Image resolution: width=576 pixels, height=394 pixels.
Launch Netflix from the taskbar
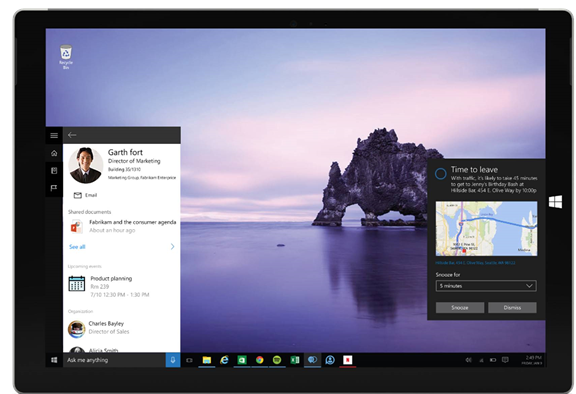[x=348, y=360]
